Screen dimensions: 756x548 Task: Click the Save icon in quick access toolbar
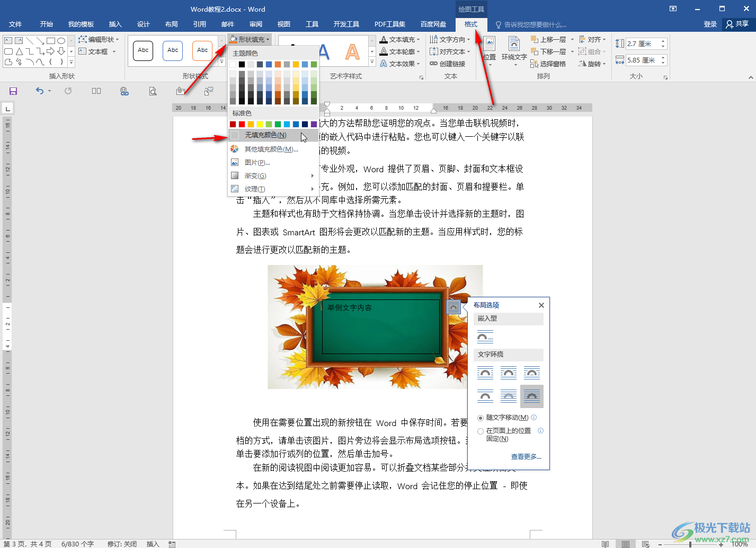pos(13,91)
